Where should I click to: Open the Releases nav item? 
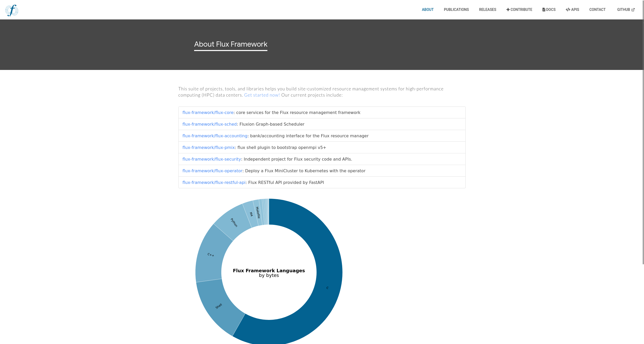click(488, 10)
